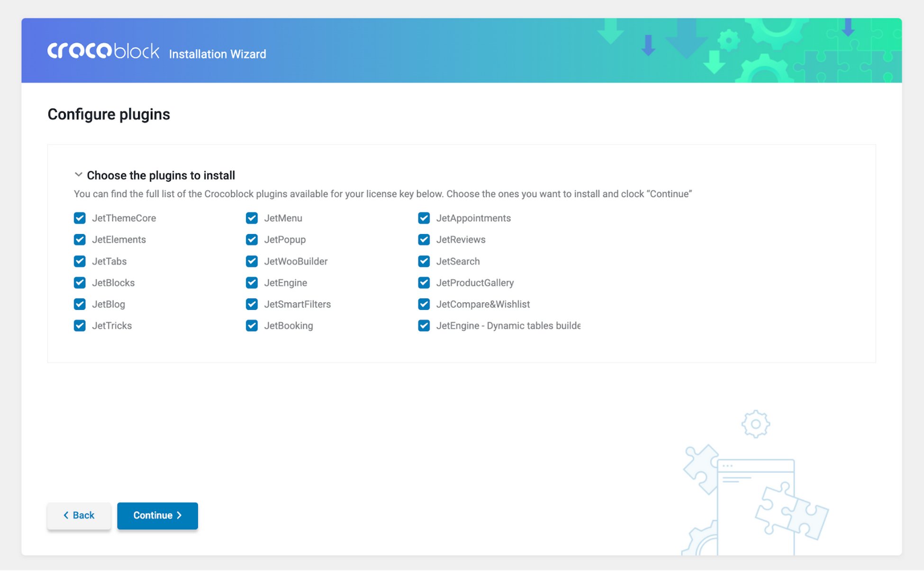924x571 pixels.
Task: Click the JetProductGallery label text
Action: click(475, 283)
